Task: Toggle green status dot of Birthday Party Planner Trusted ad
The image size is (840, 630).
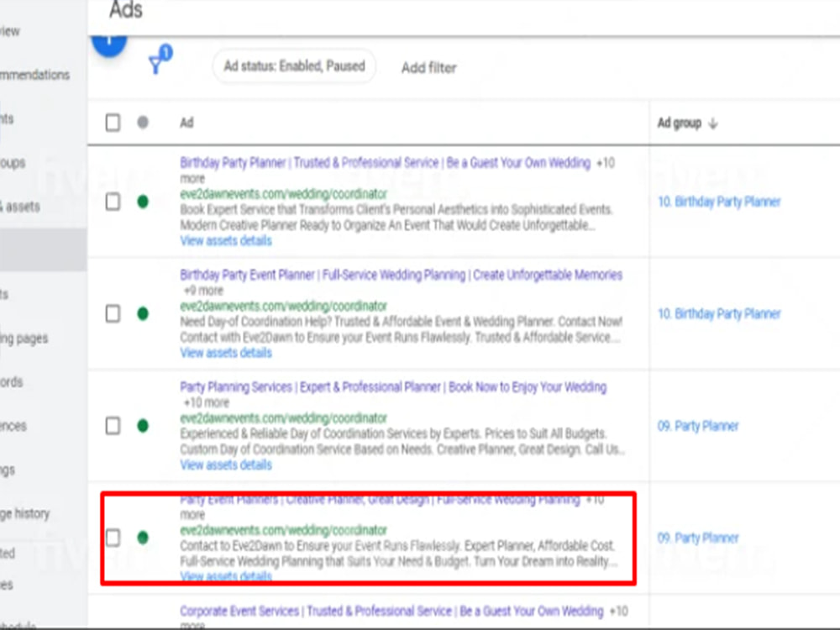Action: 143,202
